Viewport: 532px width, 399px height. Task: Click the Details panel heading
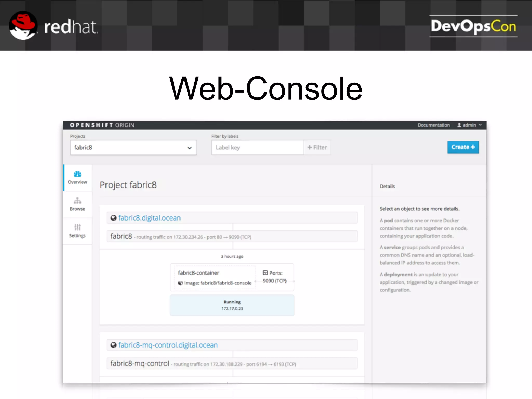[x=387, y=186]
